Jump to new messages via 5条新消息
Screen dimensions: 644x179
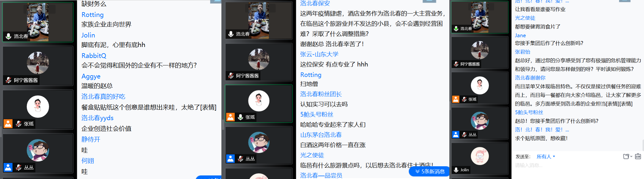tap(429, 172)
